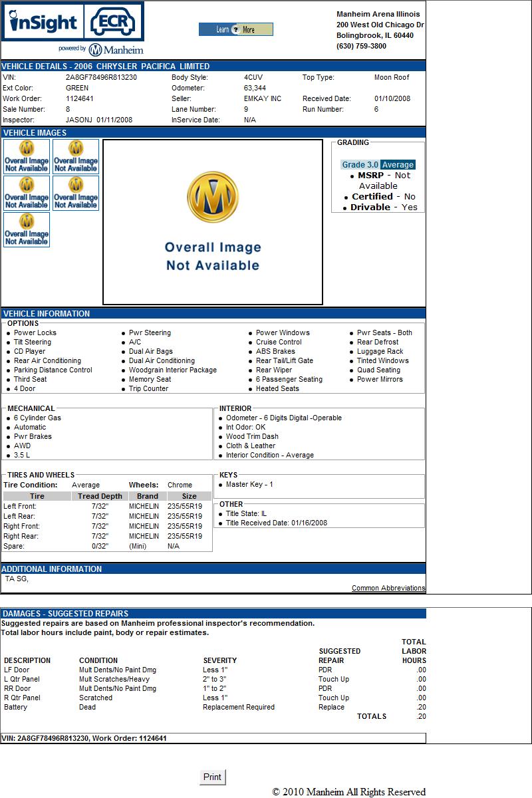
Task: Select the Luggage Rack option
Action: 380,351
